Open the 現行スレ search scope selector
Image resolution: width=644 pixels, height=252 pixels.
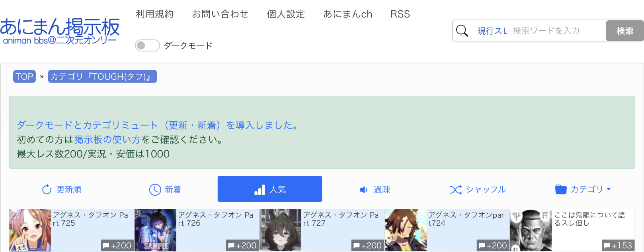point(492,31)
